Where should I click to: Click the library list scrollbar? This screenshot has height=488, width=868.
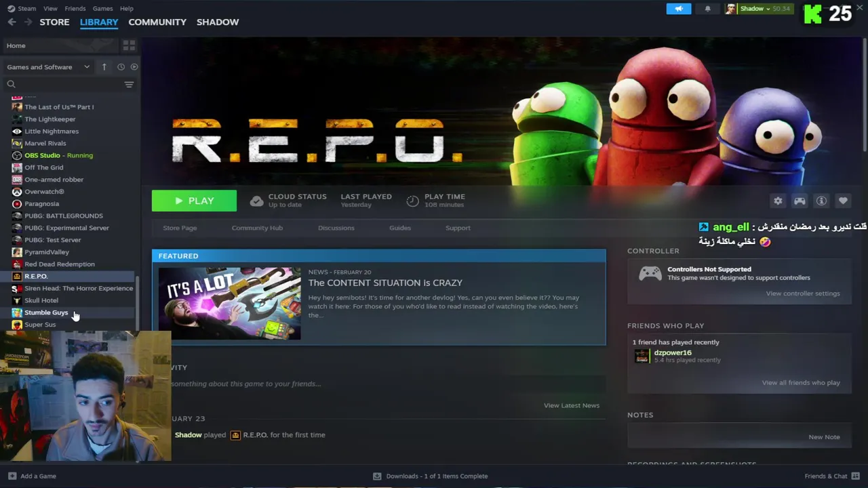(x=138, y=302)
